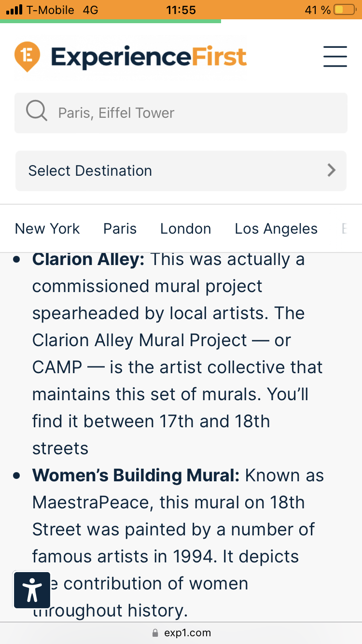Click the Women's Building Mural heading text
Screen dimensions: 362x644
pyautogui.click(x=136, y=476)
